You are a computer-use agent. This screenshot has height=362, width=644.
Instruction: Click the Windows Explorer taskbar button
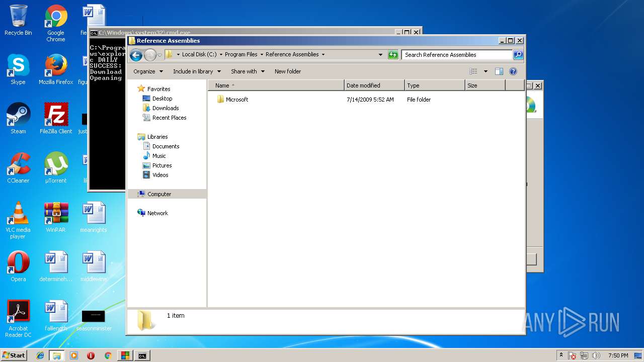pyautogui.click(x=57, y=355)
